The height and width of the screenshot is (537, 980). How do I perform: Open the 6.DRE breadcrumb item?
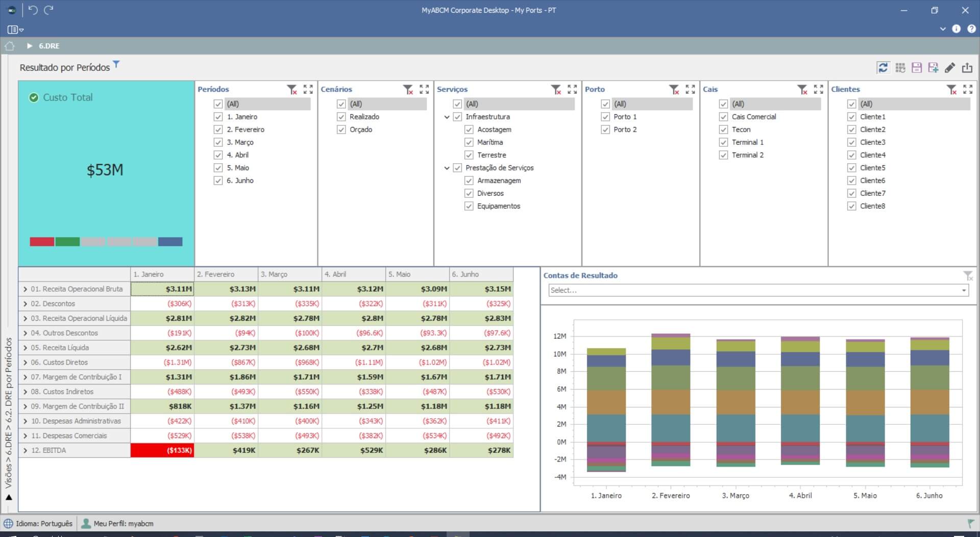click(x=49, y=46)
